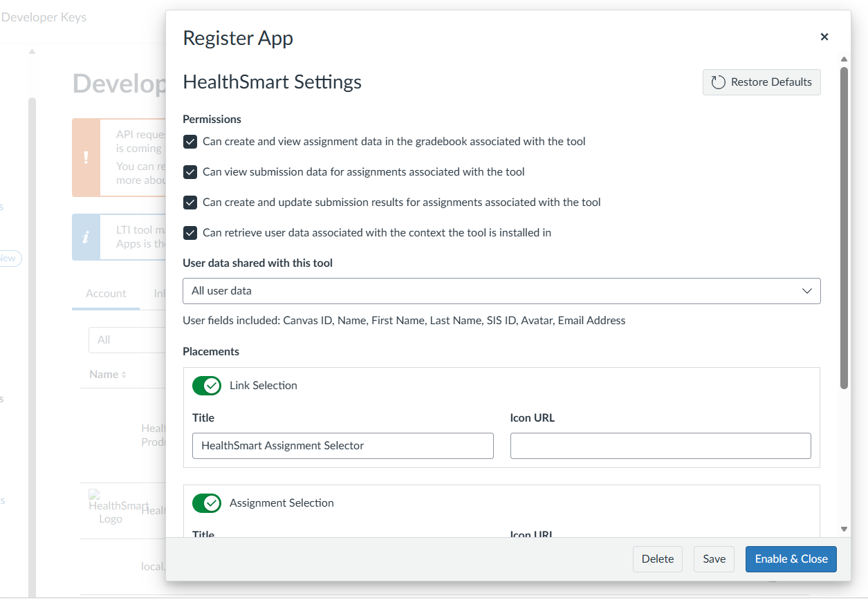The height and width of the screenshot is (600, 868).
Task: Edit the Link Selection Title field
Action: (x=343, y=446)
